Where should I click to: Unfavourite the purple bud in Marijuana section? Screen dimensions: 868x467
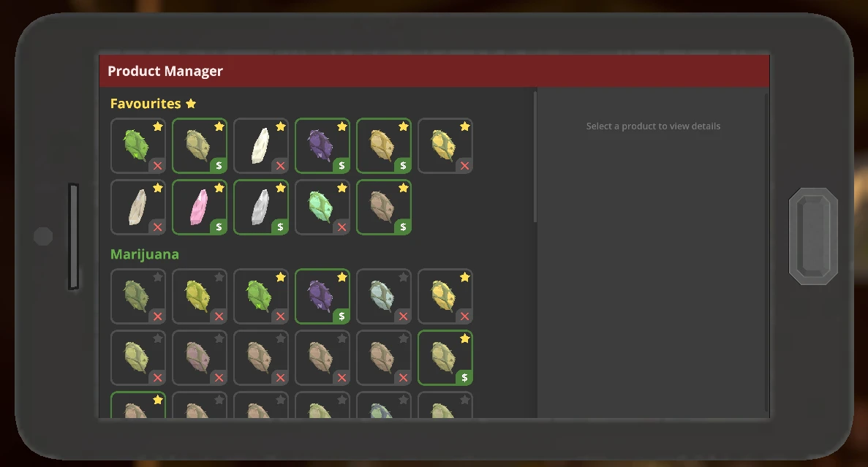tap(342, 277)
